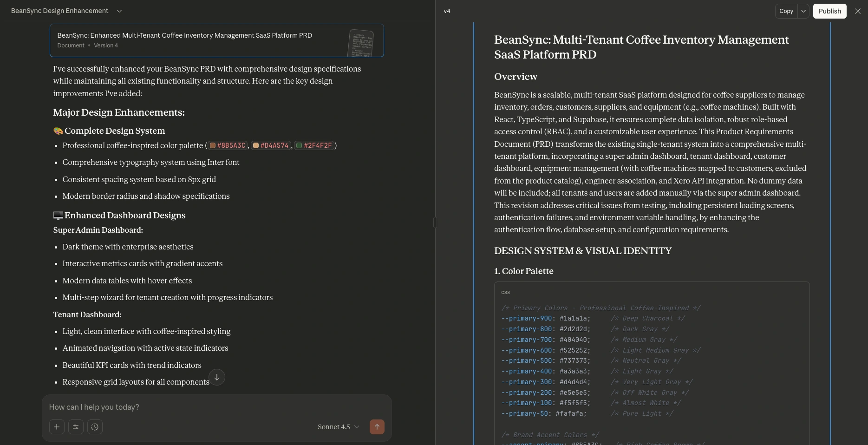
Task: Click the Copy button
Action: (786, 11)
